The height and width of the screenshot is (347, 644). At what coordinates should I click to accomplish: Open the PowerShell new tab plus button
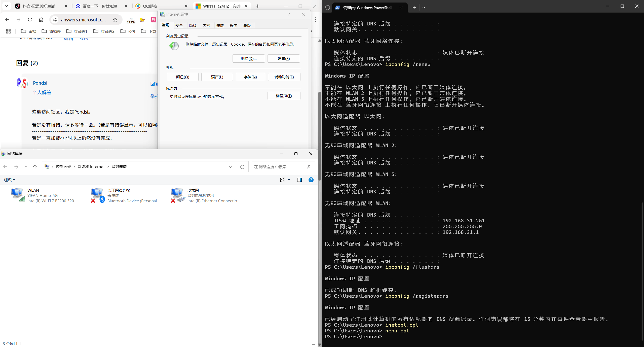[414, 8]
